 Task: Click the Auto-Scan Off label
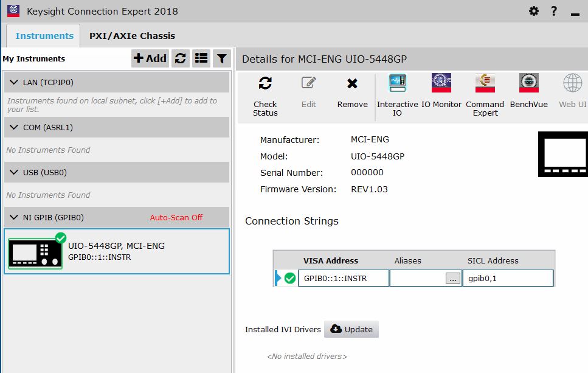(x=176, y=217)
